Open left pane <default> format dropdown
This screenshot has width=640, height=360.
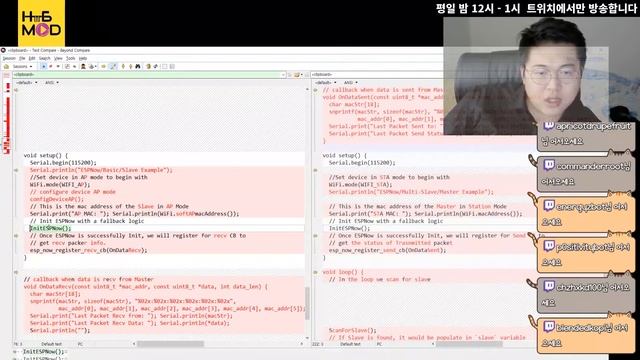[x=27, y=82]
